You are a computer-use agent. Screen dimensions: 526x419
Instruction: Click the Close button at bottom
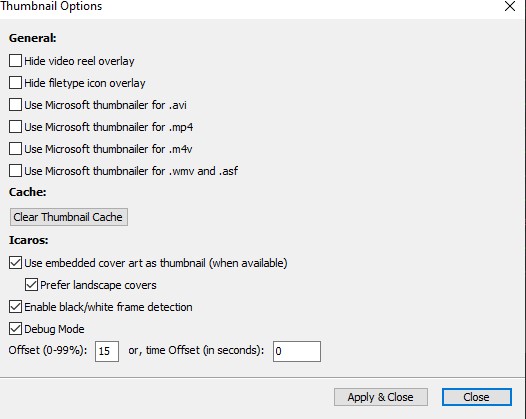[x=477, y=397]
